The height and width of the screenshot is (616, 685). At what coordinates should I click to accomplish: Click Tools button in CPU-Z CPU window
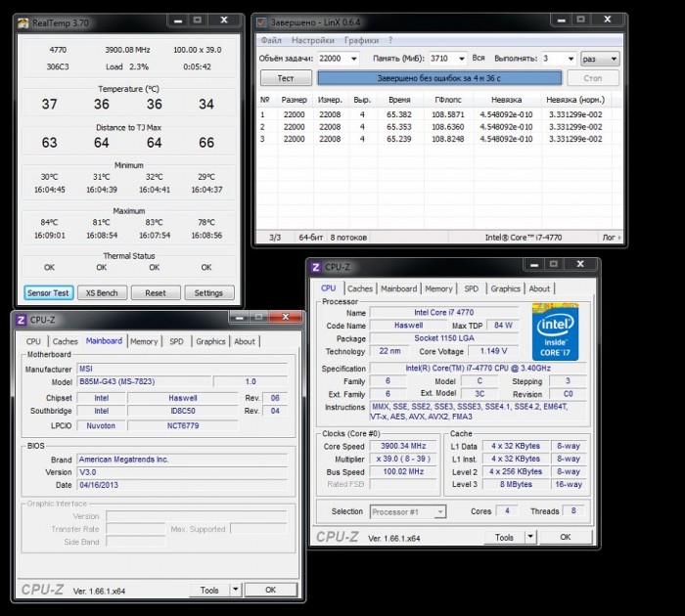(504, 538)
